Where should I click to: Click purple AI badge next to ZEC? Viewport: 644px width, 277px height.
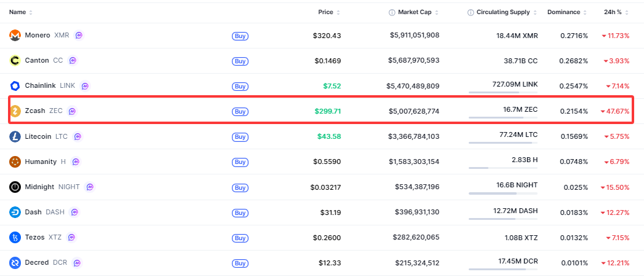(73, 111)
